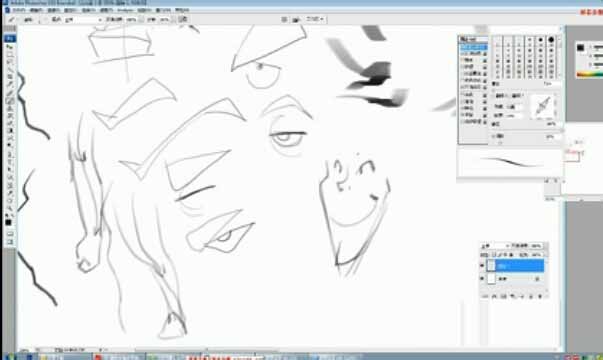603x360 pixels.
Task: Click the brush Angle input field
Action: [x=515, y=106]
